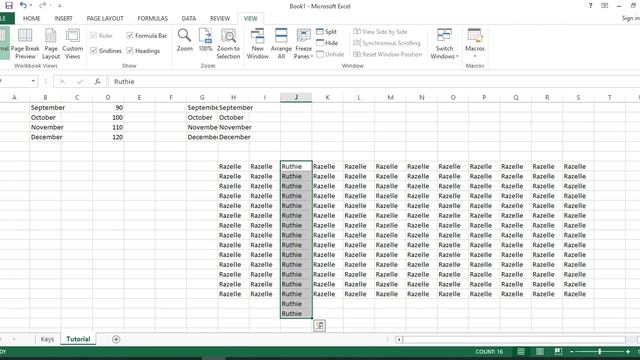Viewport: 640px width, 360px height.
Task: Click the Redo arrow icon
Action: (42, 5)
